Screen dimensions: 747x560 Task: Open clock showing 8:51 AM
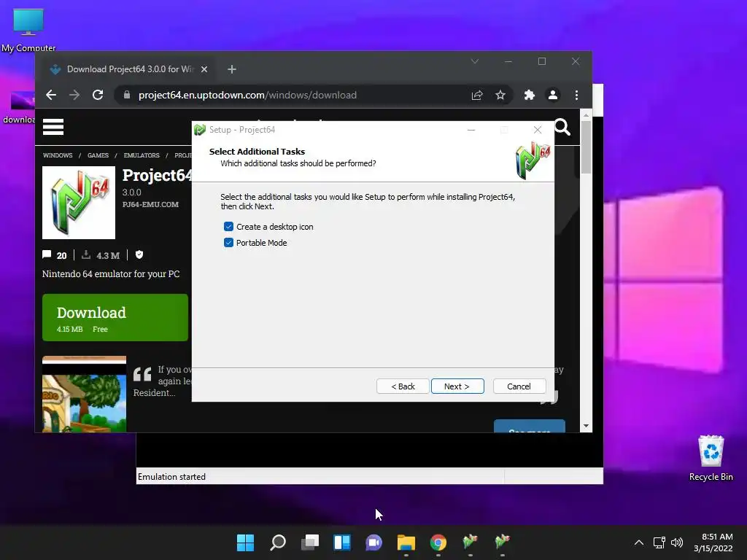(x=713, y=542)
